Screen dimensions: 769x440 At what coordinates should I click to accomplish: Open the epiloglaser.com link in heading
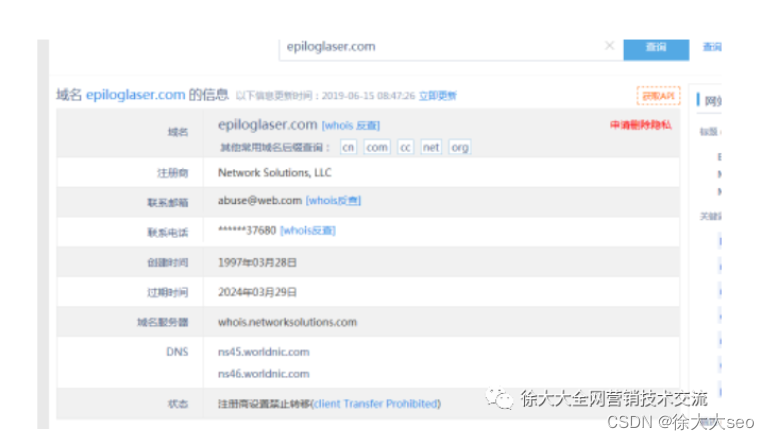pos(135,95)
